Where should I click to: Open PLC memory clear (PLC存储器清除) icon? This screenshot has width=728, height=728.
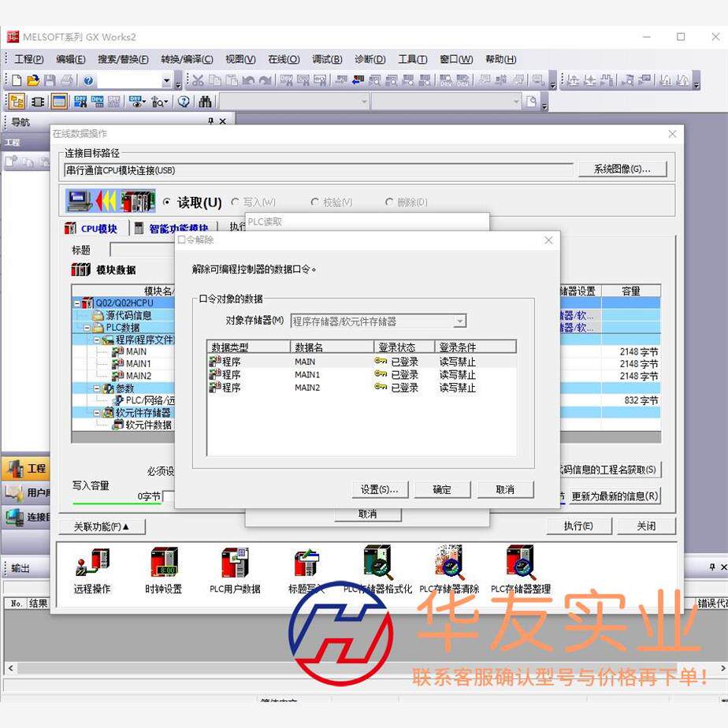point(449,570)
